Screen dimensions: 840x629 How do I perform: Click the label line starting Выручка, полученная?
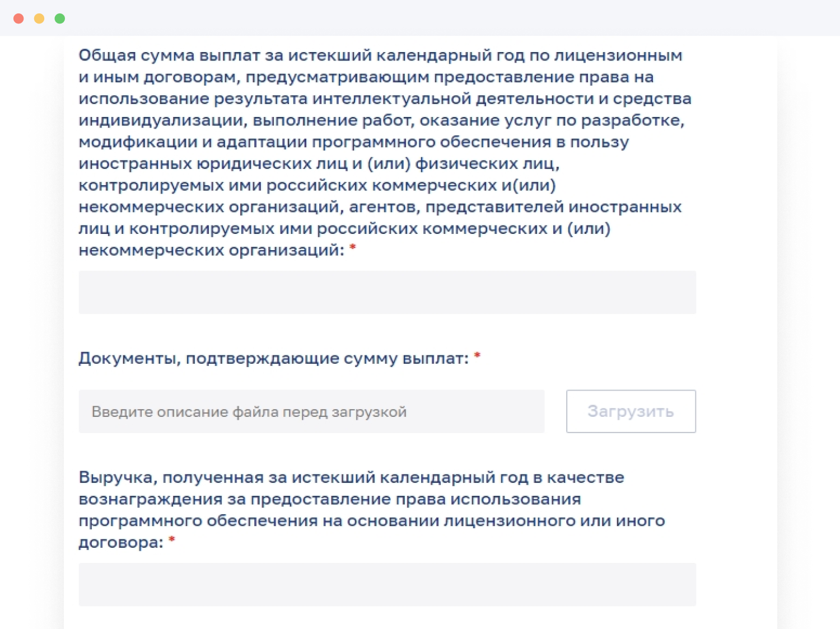(351, 477)
